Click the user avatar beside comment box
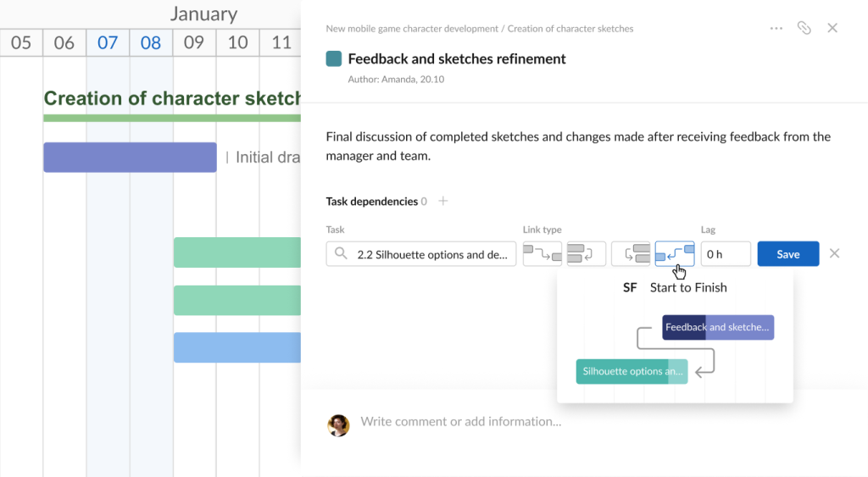The height and width of the screenshot is (477, 868). pyautogui.click(x=339, y=425)
